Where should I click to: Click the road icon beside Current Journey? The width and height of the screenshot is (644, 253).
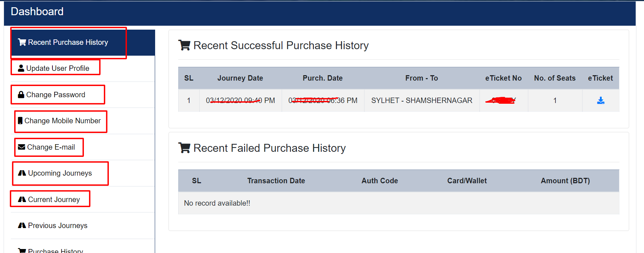pos(22,200)
